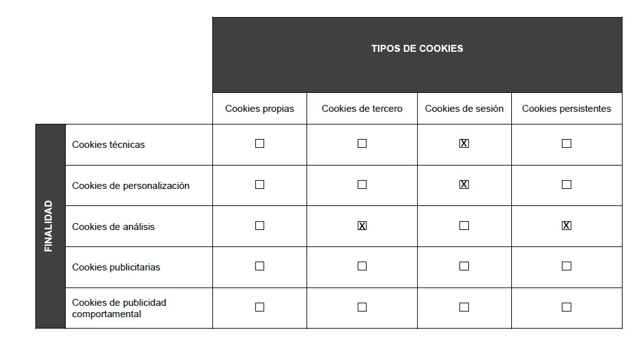Click the FINALIDAD vertical label
Screen dimensions: 644x345
[x=49, y=226]
